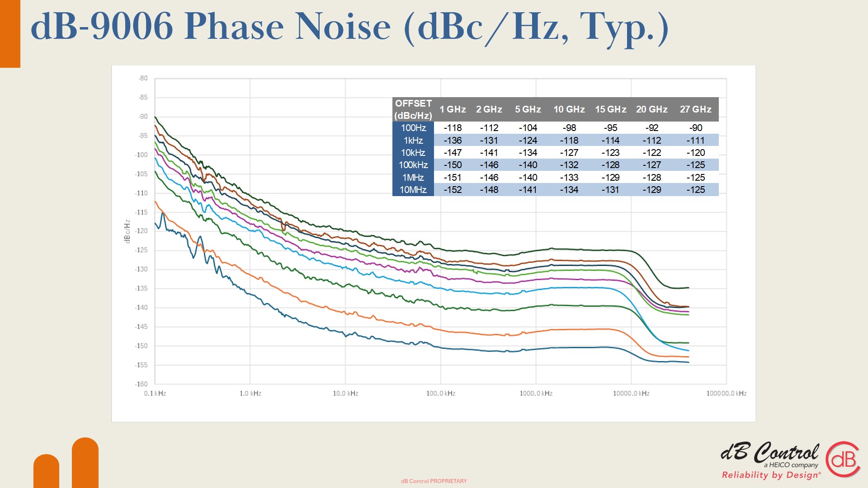Click the 'dB Control' script wordmark

point(769,452)
